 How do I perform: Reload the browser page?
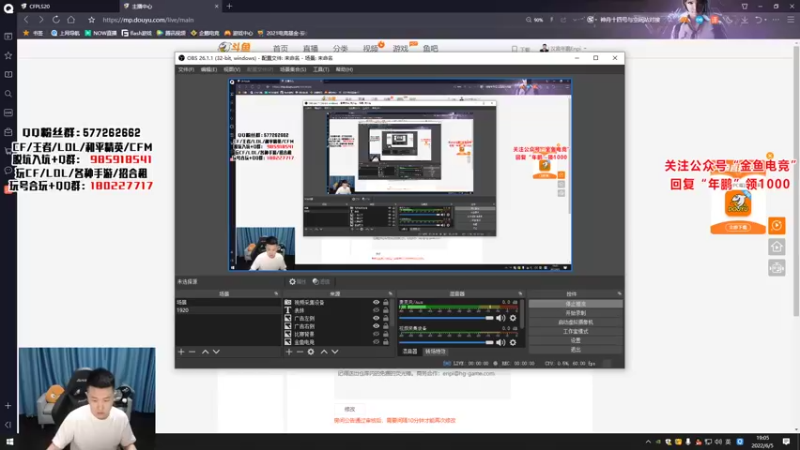(x=56, y=20)
